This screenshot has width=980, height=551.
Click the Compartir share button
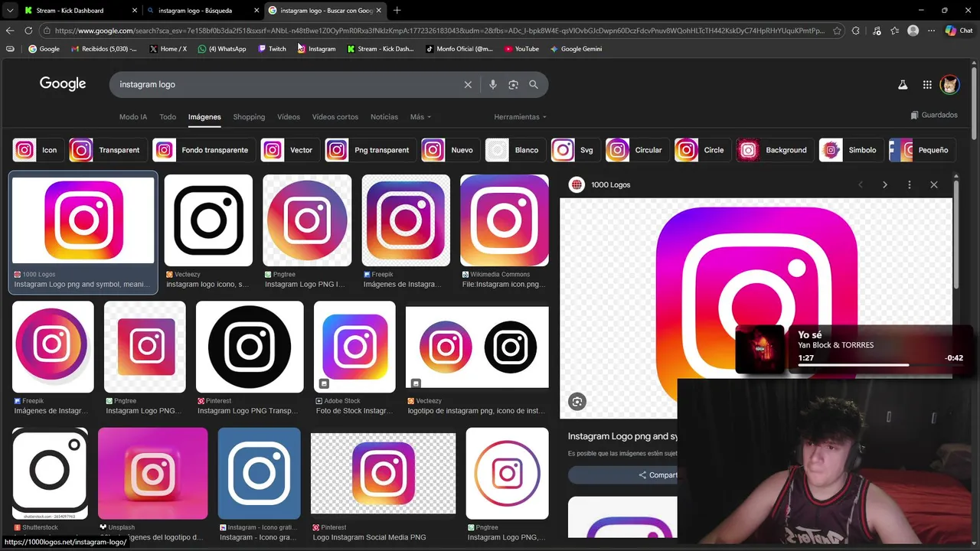pos(622,475)
